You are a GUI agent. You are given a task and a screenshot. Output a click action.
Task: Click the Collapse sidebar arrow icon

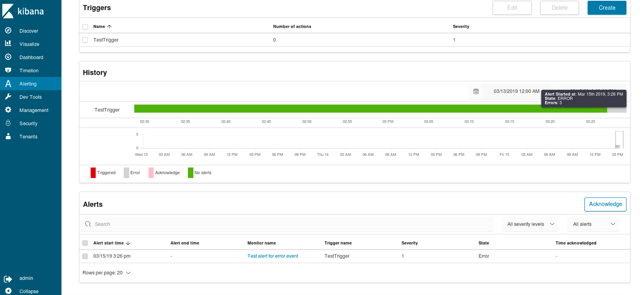[8, 291]
